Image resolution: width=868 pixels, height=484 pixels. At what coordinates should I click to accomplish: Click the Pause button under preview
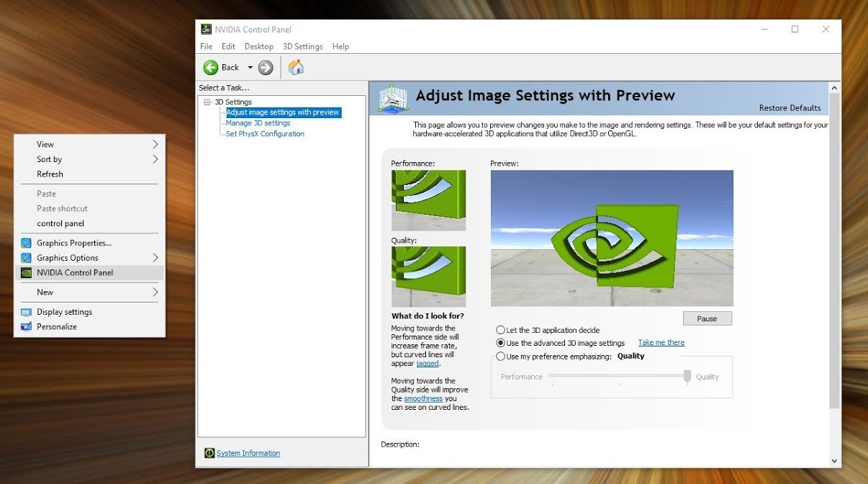tap(707, 318)
